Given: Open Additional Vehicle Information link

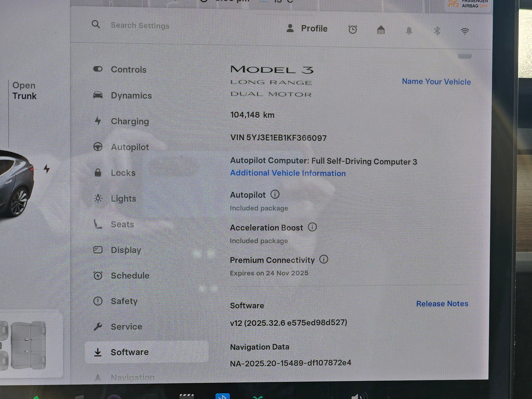Looking at the screenshot, I should [x=287, y=173].
